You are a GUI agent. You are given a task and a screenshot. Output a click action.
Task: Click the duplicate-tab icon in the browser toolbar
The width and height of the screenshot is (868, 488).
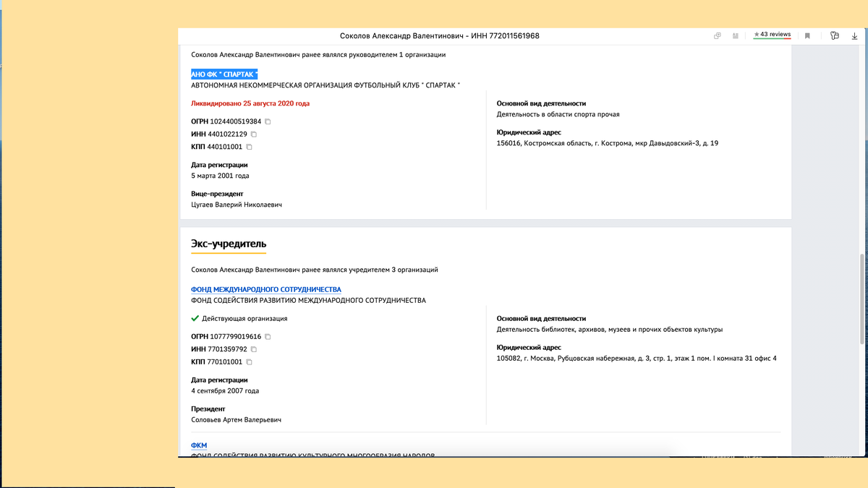point(718,35)
